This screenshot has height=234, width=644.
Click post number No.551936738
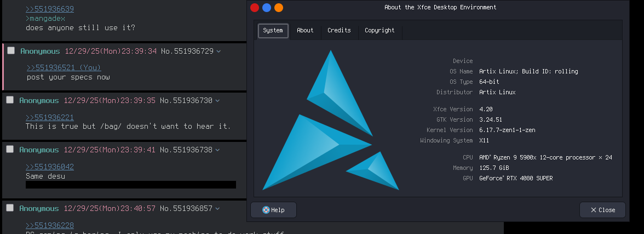186,150
